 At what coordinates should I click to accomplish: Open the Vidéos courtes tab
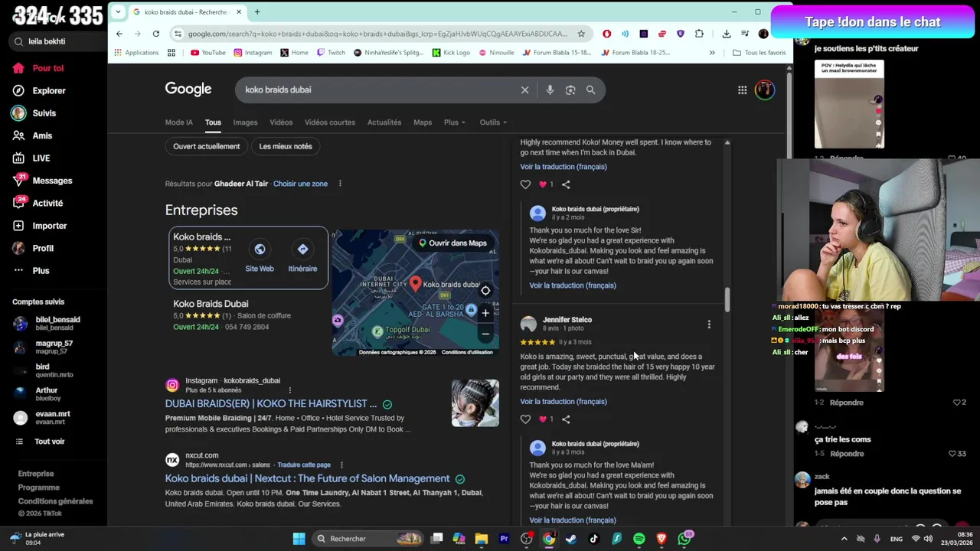pos(330,122)
